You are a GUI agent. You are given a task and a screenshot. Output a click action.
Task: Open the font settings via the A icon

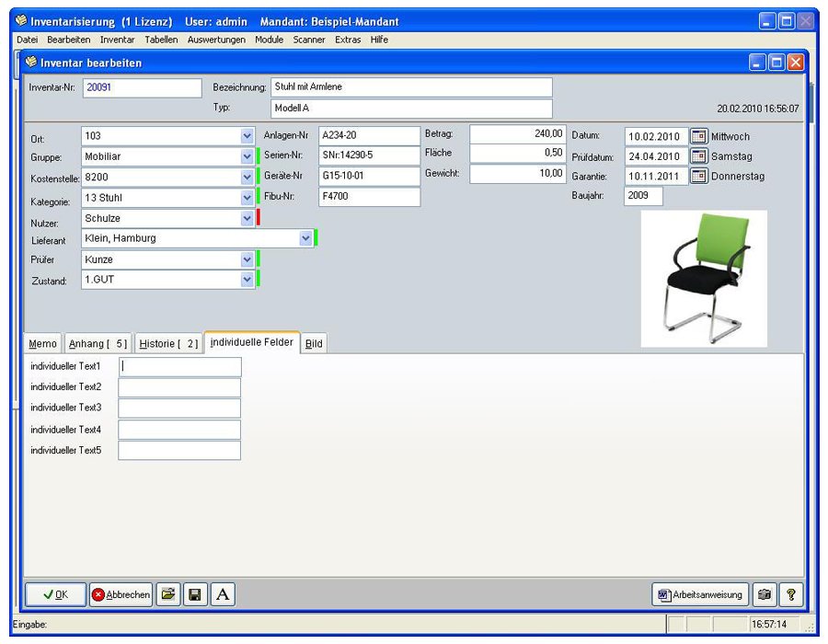coord(221,594)
